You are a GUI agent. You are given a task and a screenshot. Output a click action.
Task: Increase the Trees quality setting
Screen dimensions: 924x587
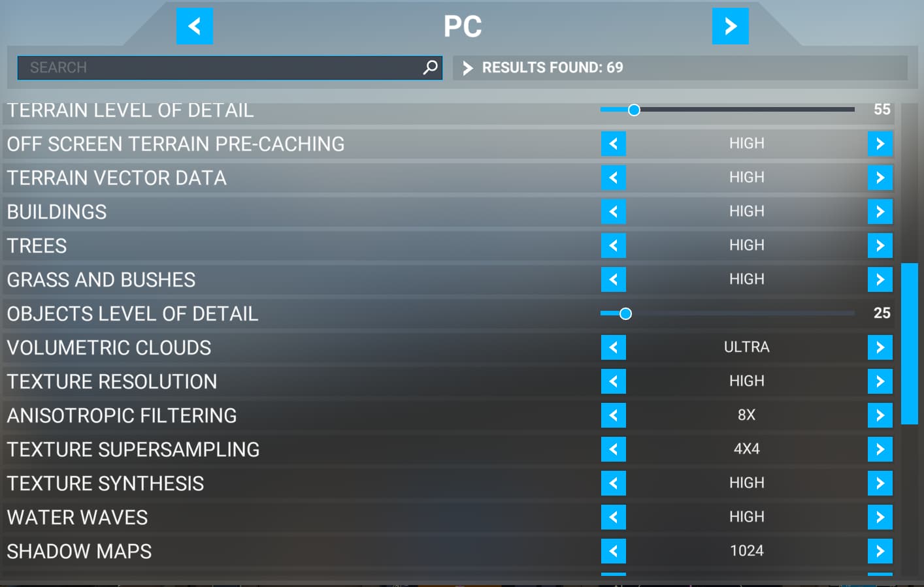[x=880, y=246]
